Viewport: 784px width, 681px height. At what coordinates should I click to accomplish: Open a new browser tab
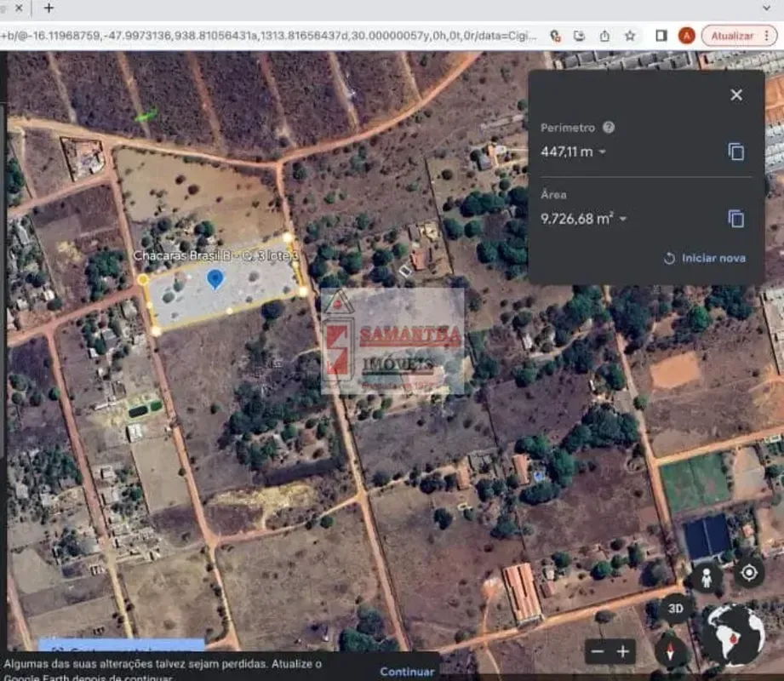[49, 8]
